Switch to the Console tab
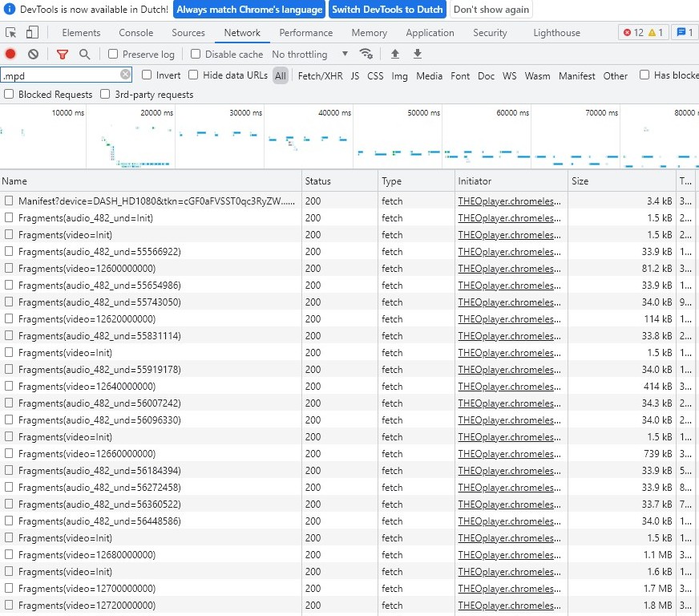This screenshot has height=616, width=699. [136, 33]
